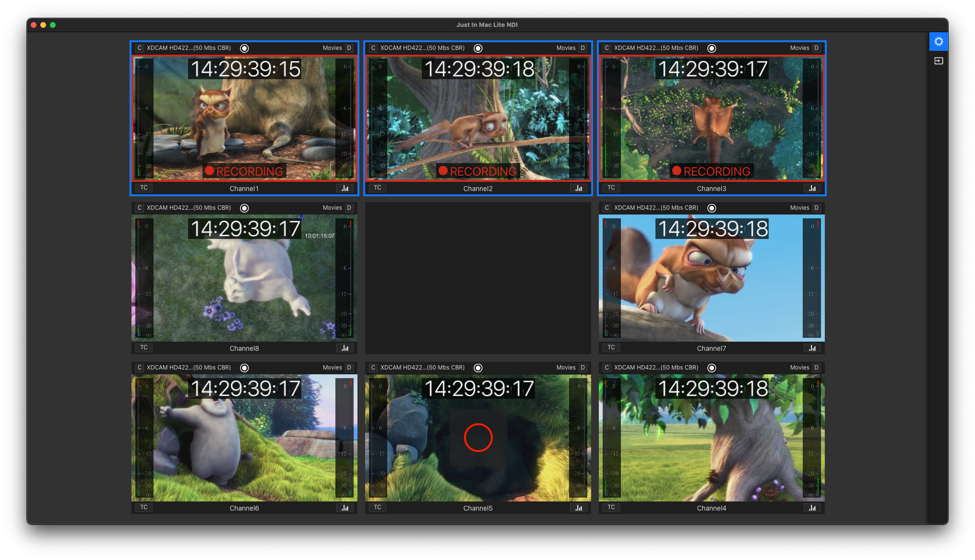This screenshot has height=560, width=975.
Task: Click the XDCAM HD422 codec label on Channel5
Action: pos(423,368)
